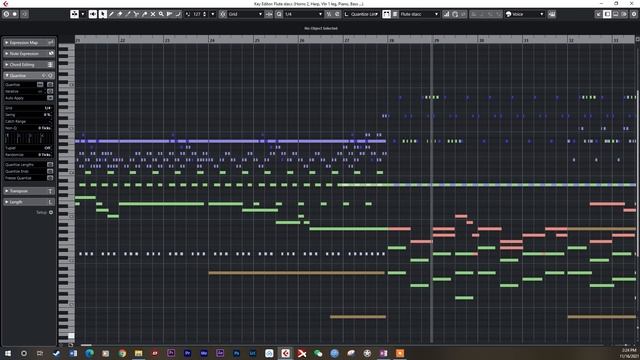Click insert velocity 127 stepper arrows
The height and width of the screenshot is (360, 640).
click(204, 14)
